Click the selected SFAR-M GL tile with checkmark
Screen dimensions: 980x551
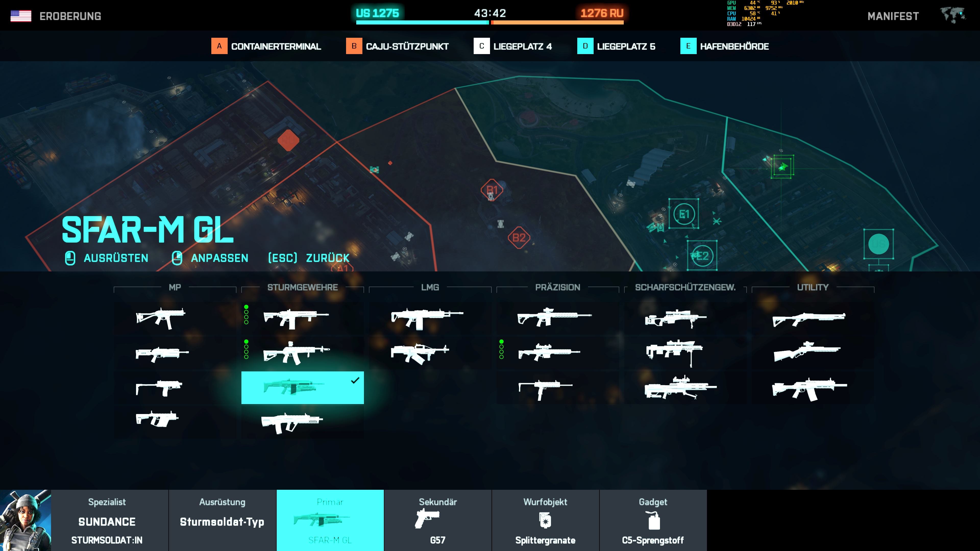tap(302, 387)
